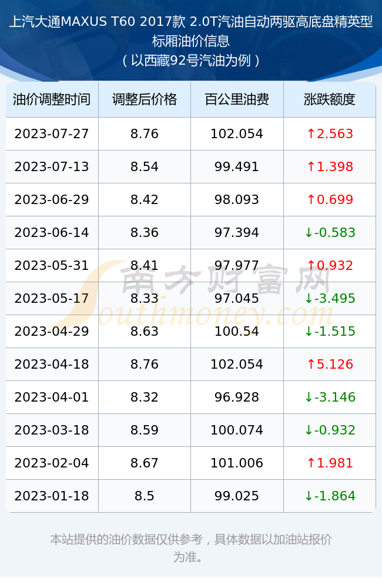This screenshot has height=588, width=382.
Task: Click the 上汽大通MAXUS T60 title text
Action: pyautogui.click(x=72, y=22)
